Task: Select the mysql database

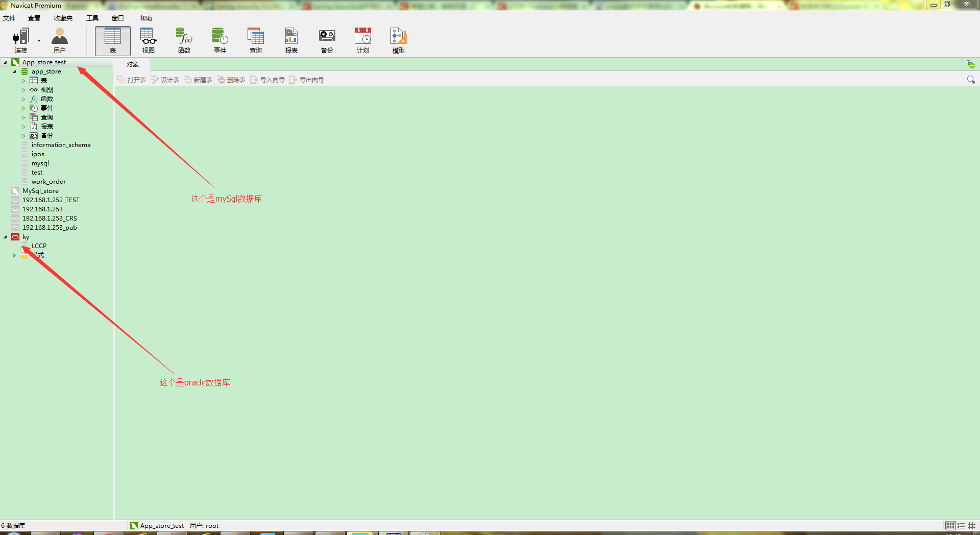Action: (40, 163)
